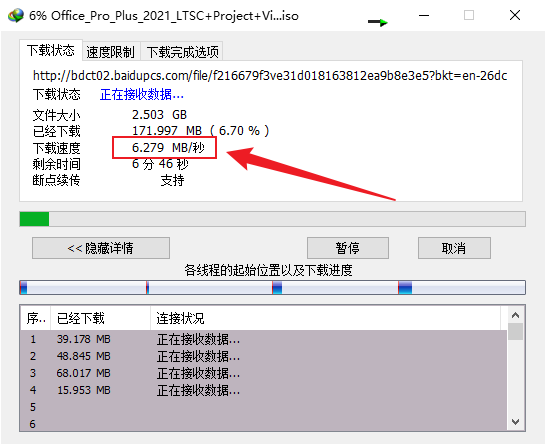546x445 pixels.
Task: Click the scroll down arrow in thread list
Action: [x=515, y=422]
